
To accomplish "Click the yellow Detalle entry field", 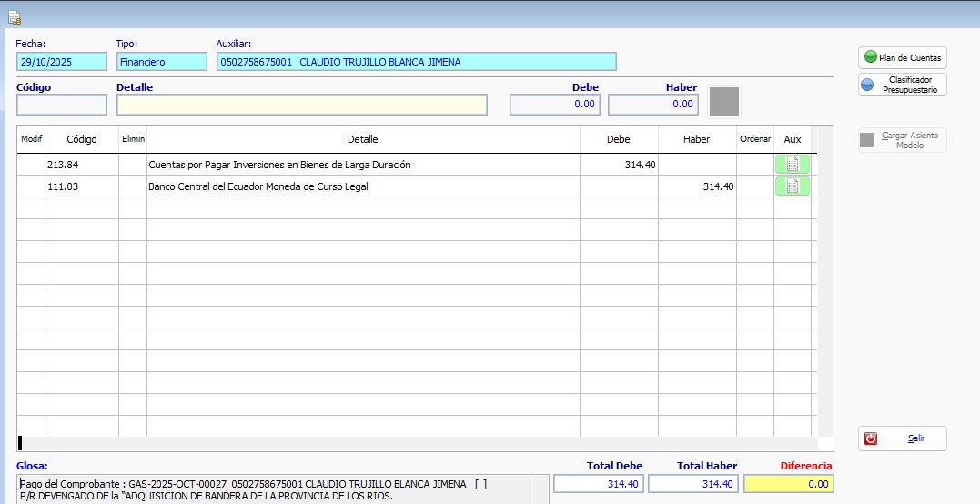I will point(302,105).
